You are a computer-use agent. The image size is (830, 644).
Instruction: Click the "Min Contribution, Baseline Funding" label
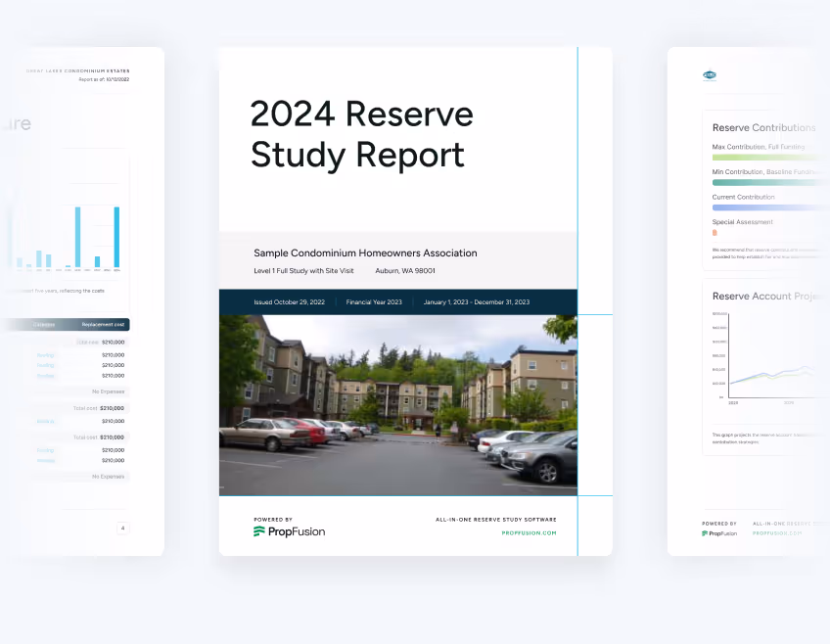764,172
